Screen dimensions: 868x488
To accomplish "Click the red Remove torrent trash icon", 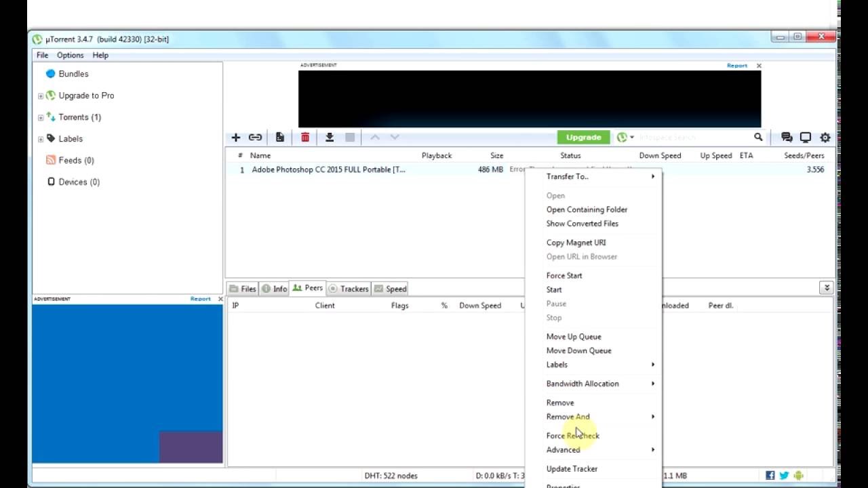I will click(x=305, y=138).
